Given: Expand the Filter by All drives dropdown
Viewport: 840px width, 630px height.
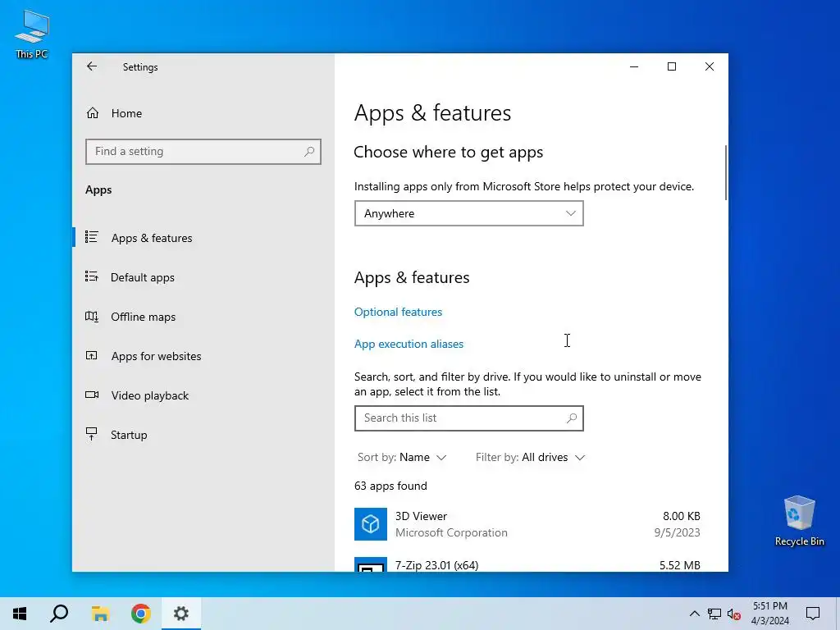Looking at the screenshot, I should [x=531, y=457].
